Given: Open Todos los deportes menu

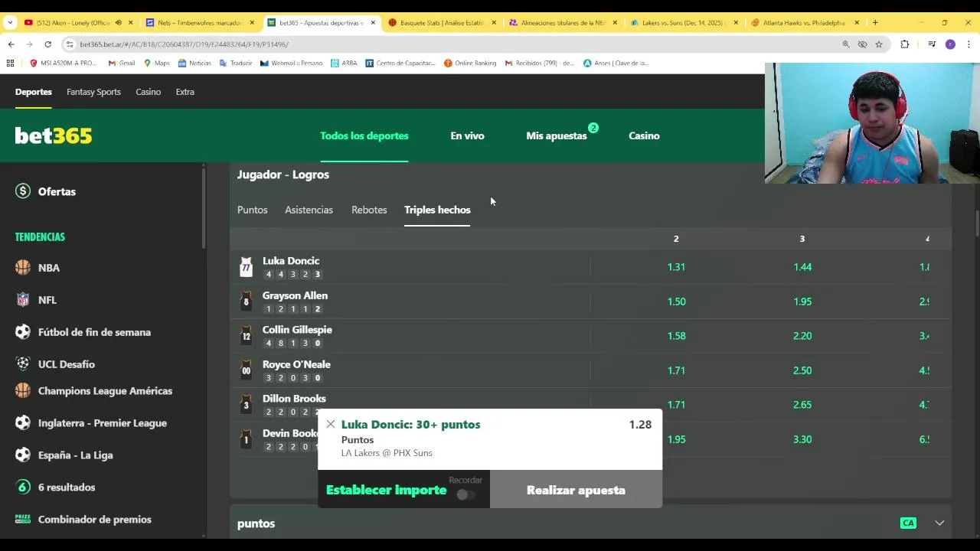Looking at the screenshot, I should coord(364,135).
